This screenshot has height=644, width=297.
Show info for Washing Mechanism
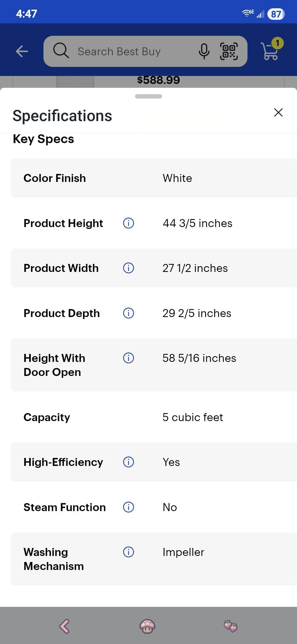(128, 552)
